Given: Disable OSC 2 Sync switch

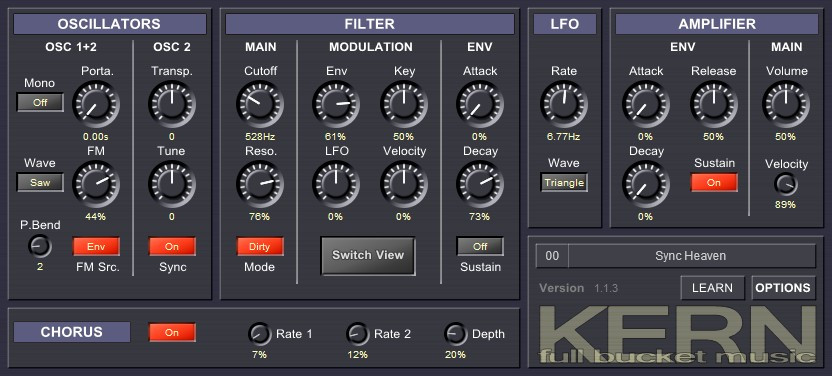Looking at the screenshot, I should [172, 246].
